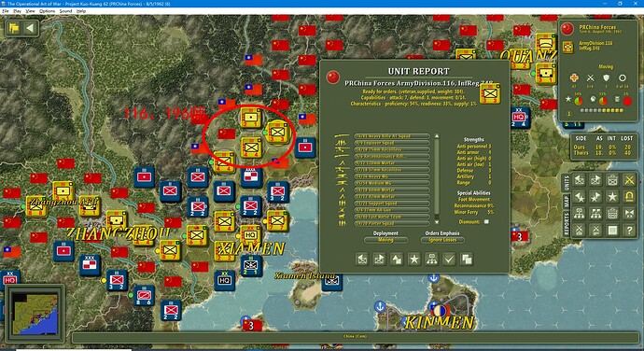Open the formation hierarchy icon in Unit Report

[x=431, y=259]
